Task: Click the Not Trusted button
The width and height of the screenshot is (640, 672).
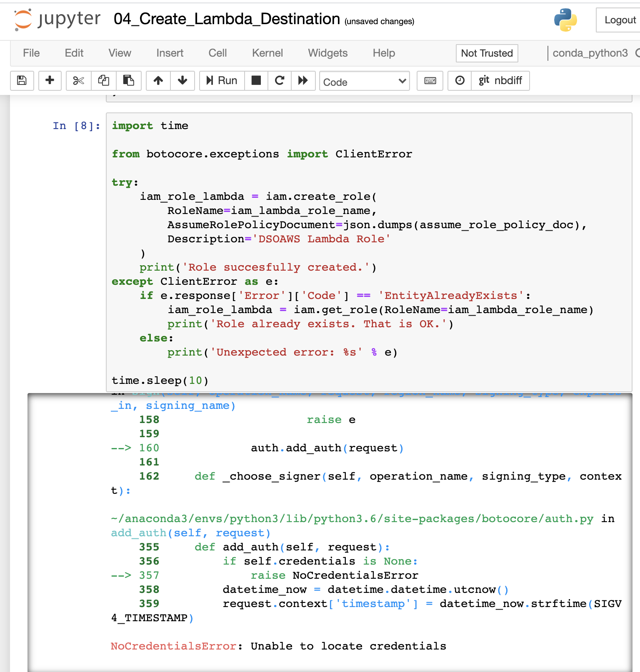Action: (487, 53)
